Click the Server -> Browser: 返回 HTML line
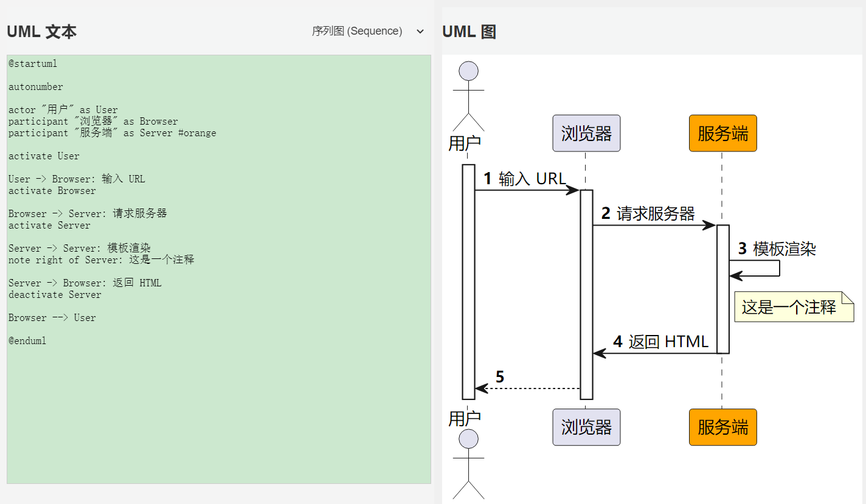Viewport: 866px width, 504px height. click(85, 283)
